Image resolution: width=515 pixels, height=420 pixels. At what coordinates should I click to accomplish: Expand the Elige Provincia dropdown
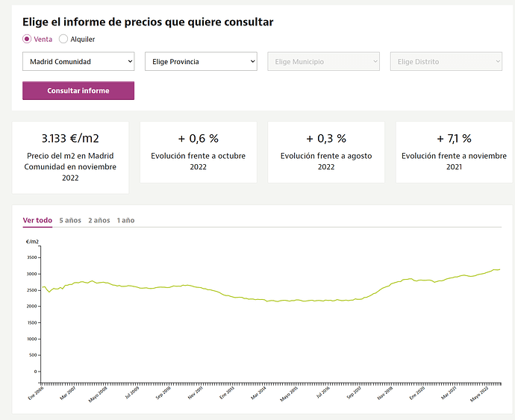(201, 61)
